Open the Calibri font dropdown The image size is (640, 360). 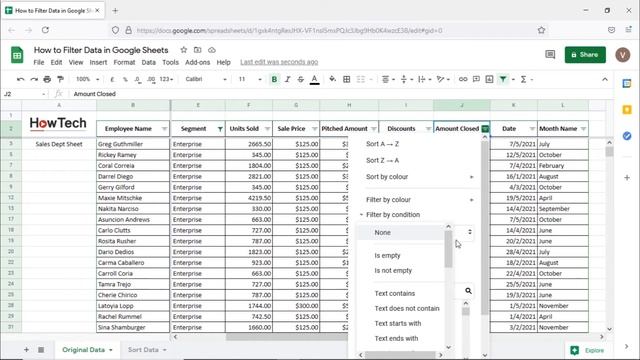[206, 79]
